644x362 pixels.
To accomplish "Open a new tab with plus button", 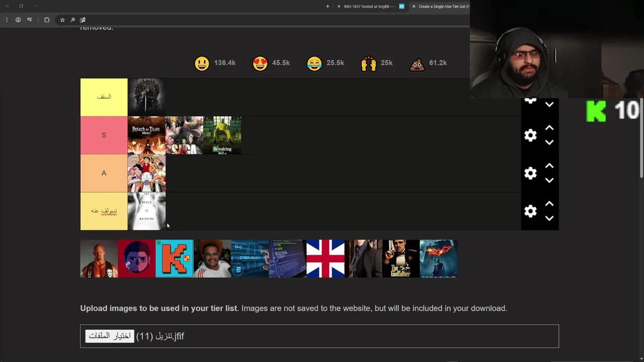I will point(328,6).
